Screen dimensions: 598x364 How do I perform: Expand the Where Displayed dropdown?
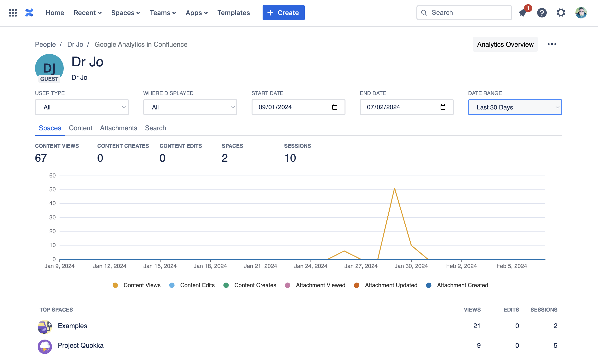tap(190, 107)
